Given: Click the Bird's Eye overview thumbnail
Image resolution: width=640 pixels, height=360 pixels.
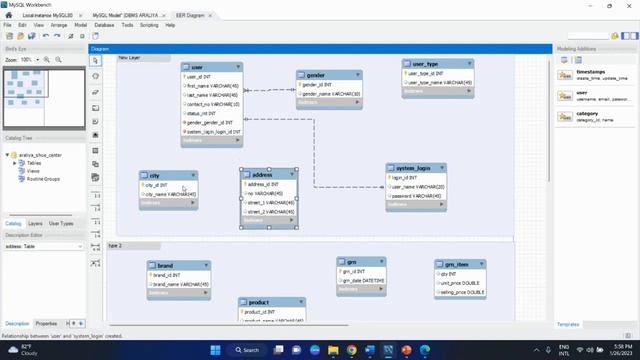Looking at the screenshot, I should (44, 98).
